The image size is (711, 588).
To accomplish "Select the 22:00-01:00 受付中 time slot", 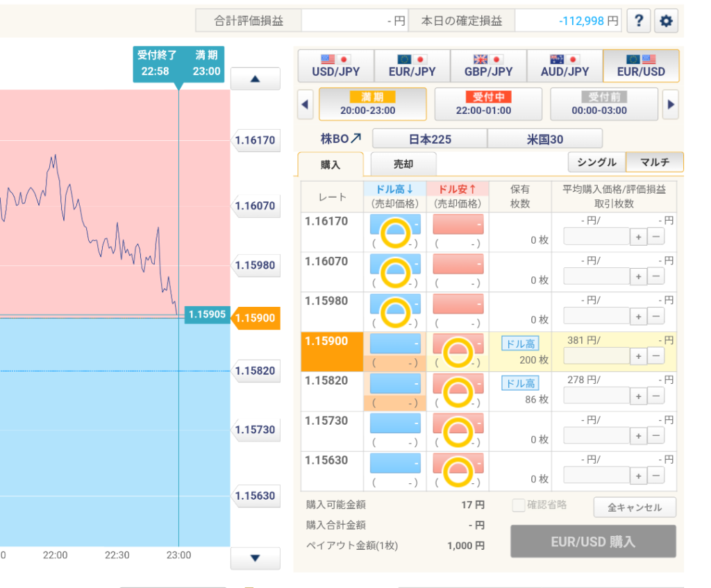I will [x=487, y=104].
